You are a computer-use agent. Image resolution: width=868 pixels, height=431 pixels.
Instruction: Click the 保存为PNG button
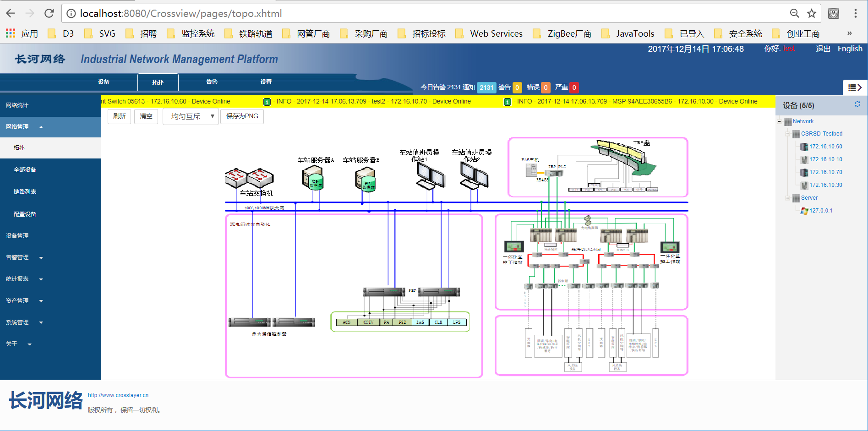(242, 116)
